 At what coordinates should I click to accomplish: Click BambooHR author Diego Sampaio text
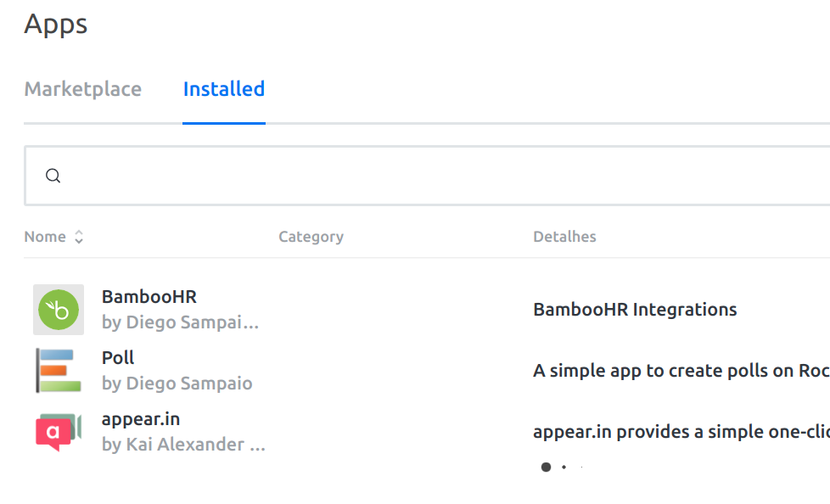coord(180,322)
